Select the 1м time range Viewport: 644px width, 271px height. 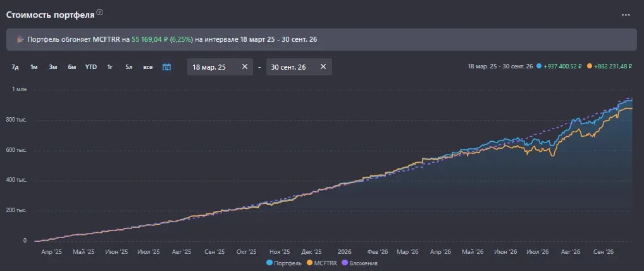[34, 67]
